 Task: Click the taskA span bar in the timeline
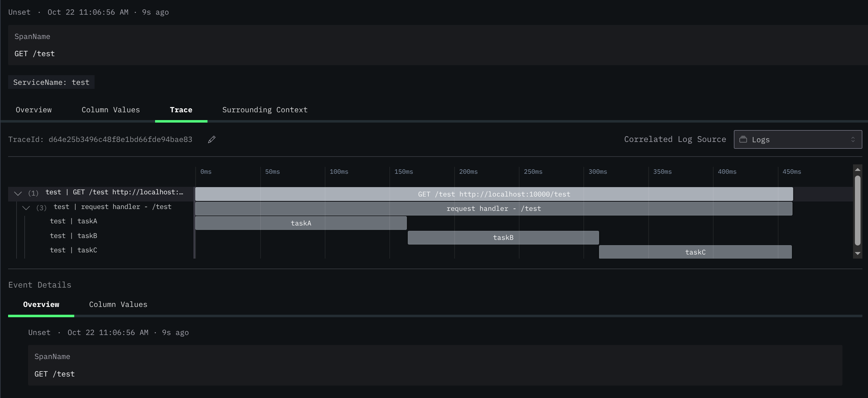[301, 223]
